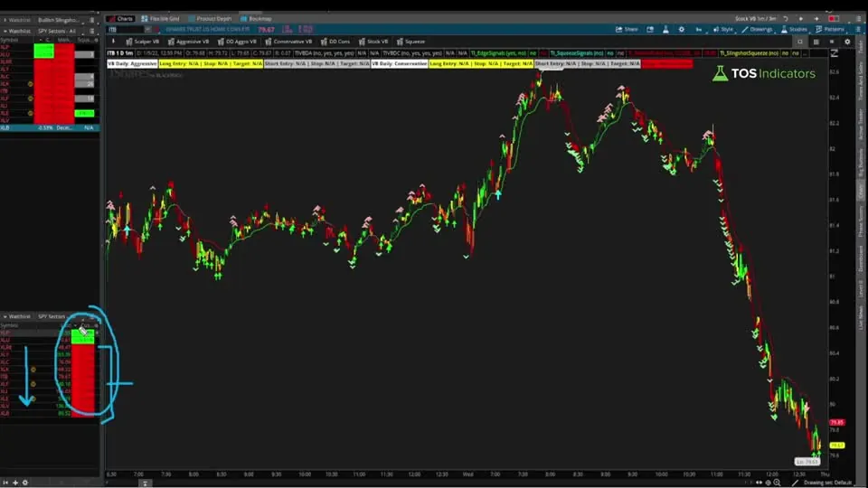Select the highlighted XLB row in top watchlist
Image resolution: width=868 pixels, height=488 pixels.
pyautogui.click(x=49, y=127)
